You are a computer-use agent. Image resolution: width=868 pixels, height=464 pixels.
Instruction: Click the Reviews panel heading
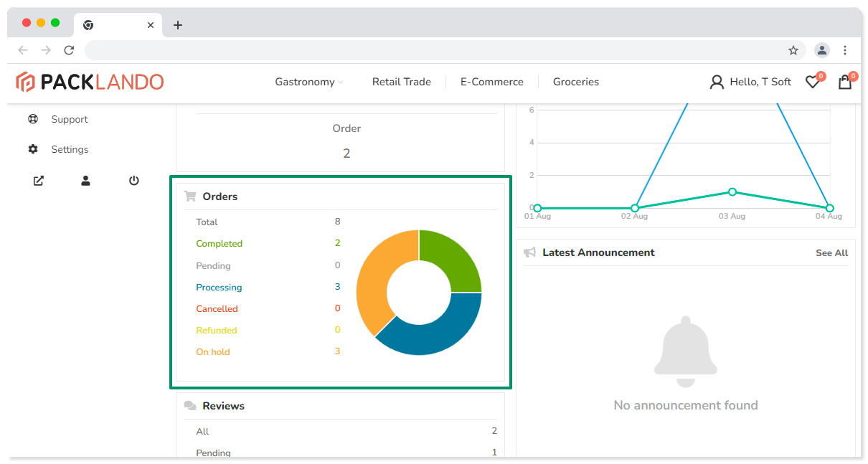tap(223, 406)
